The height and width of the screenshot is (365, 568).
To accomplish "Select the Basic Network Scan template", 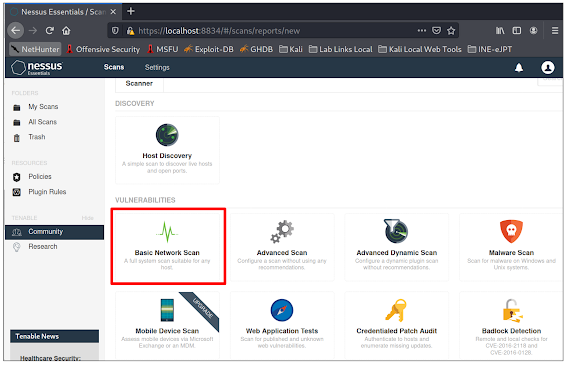I will pyautogui.click(x=167, y=247).
